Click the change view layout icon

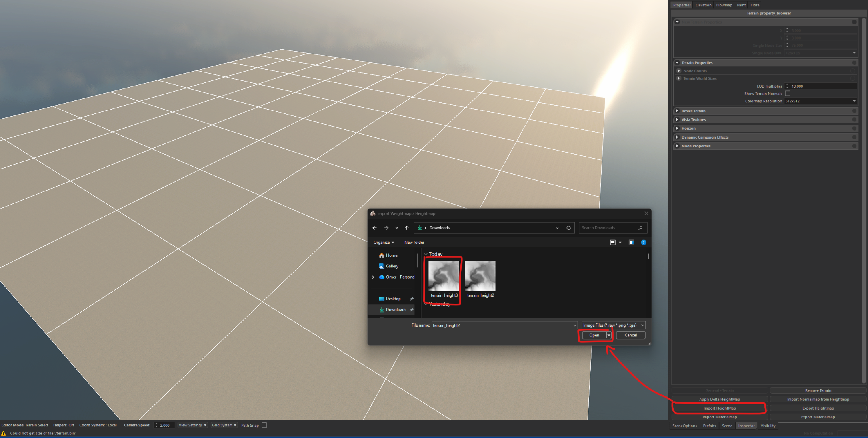point(613,243)
